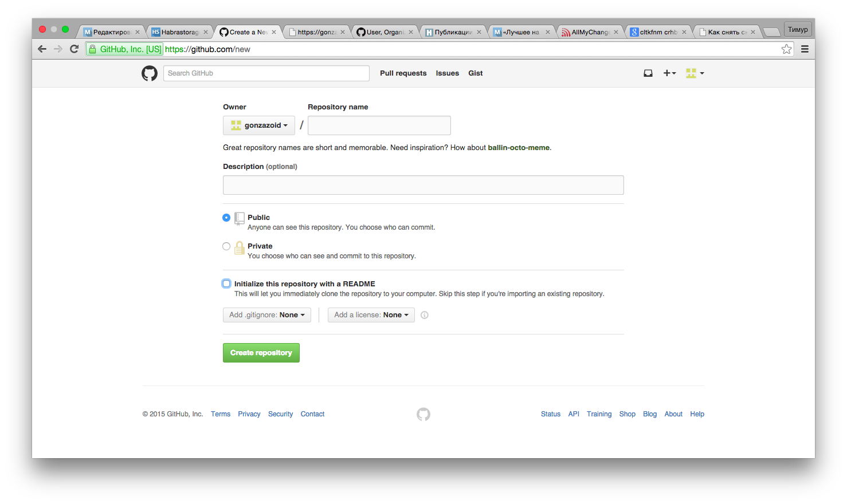The image size is (847, 504).
Task: Open the Blog footer link
Action: tap(650, 414)
